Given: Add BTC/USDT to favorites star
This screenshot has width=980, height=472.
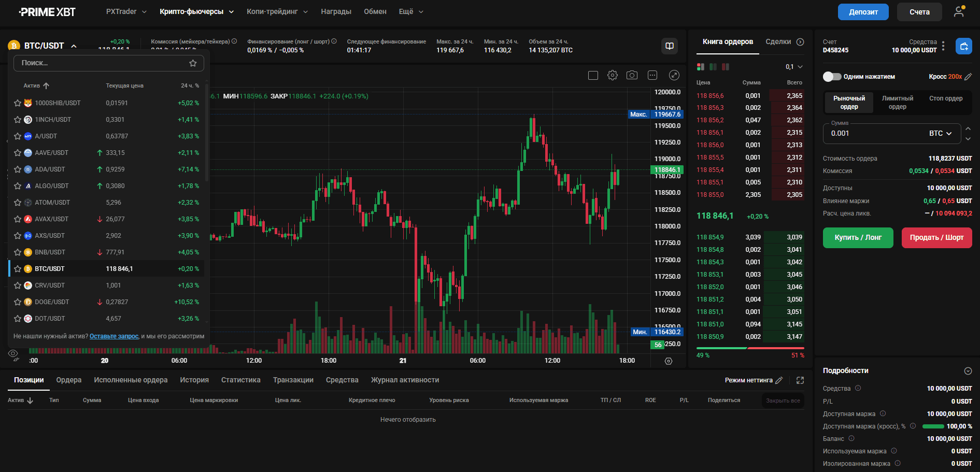Looking at the screenshot, I should (x=18, y=269).
